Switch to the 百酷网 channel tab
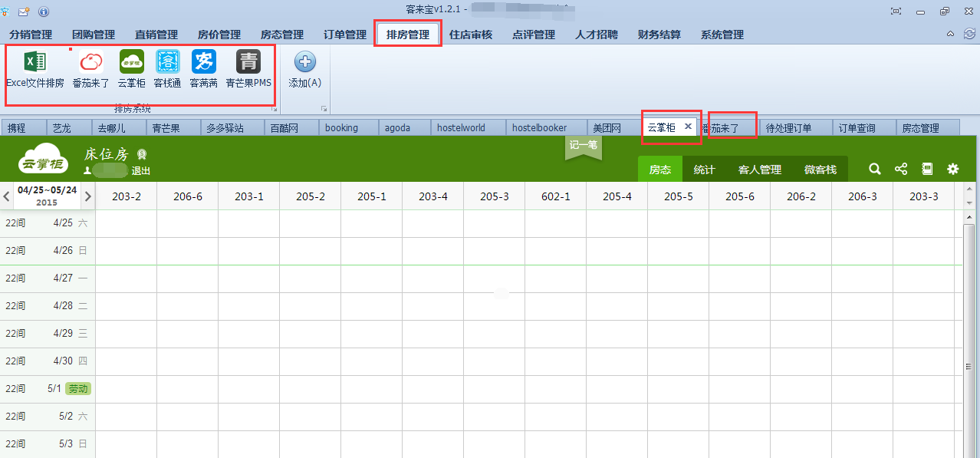 point(291,128)
